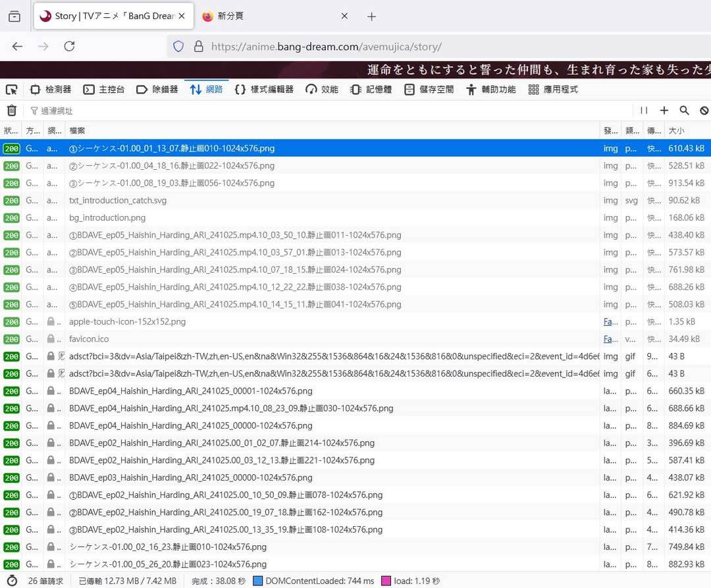This screenshot has height=588, width=711.
Task: Clear network log with trash icon
Action: coord(11,111)
